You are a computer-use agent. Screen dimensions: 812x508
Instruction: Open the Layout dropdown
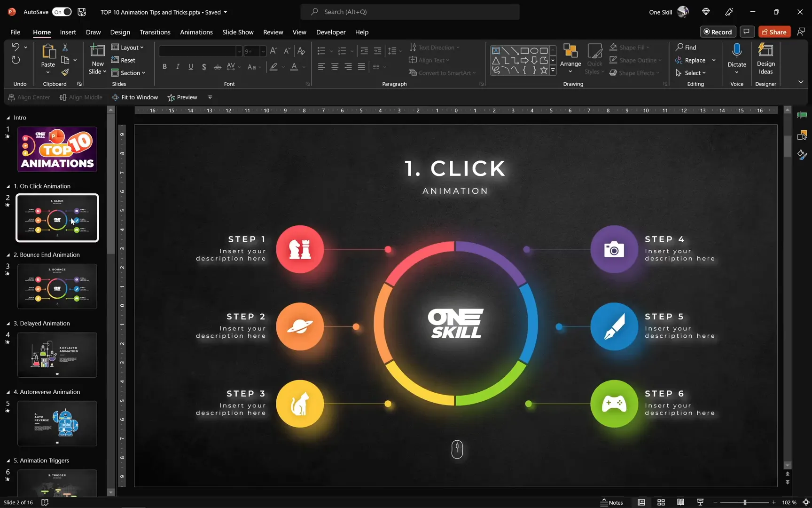[127, 47]
